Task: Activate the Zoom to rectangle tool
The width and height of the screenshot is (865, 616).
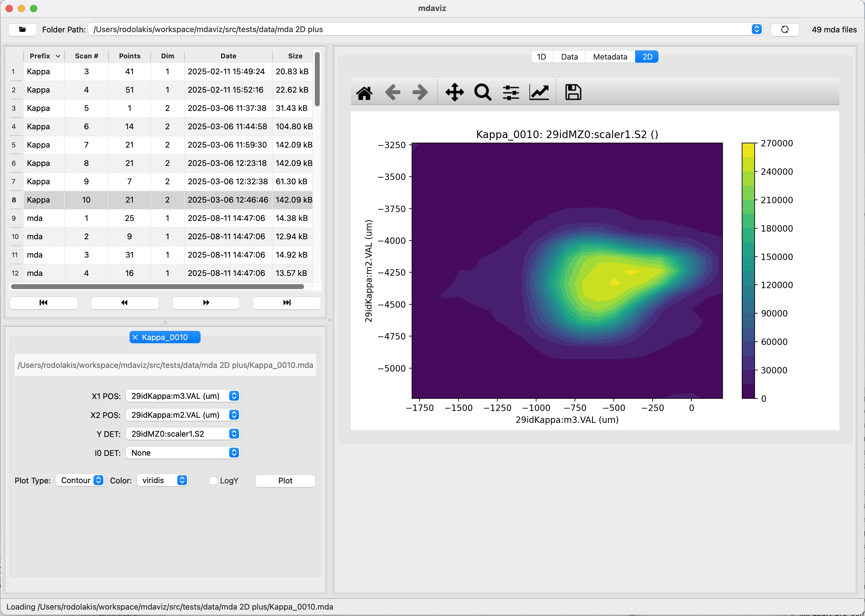Action: (x=483, y=92)
